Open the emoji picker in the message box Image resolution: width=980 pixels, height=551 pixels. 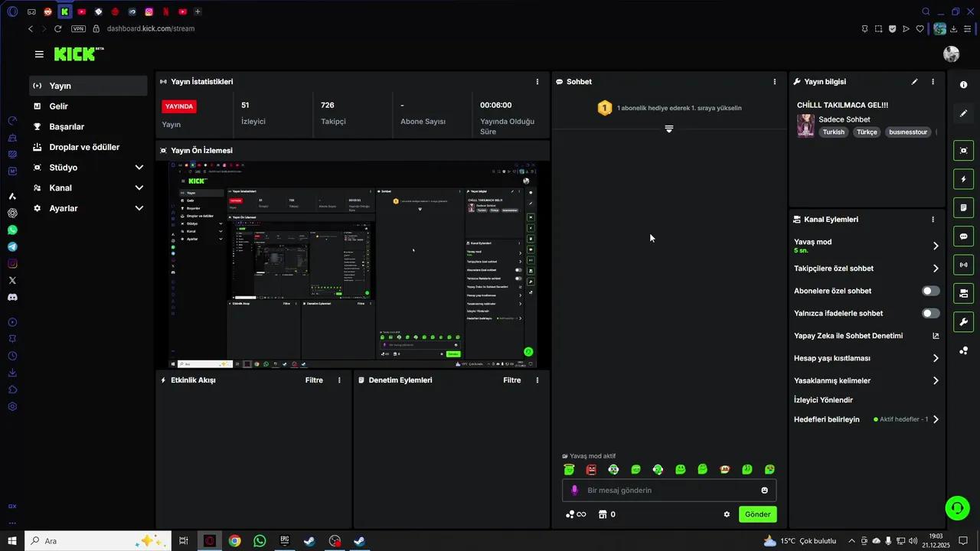coord(764,490)
